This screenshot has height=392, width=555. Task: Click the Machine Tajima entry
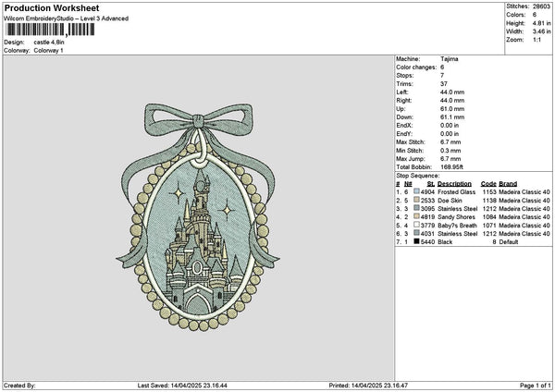[x=452, y=58]
